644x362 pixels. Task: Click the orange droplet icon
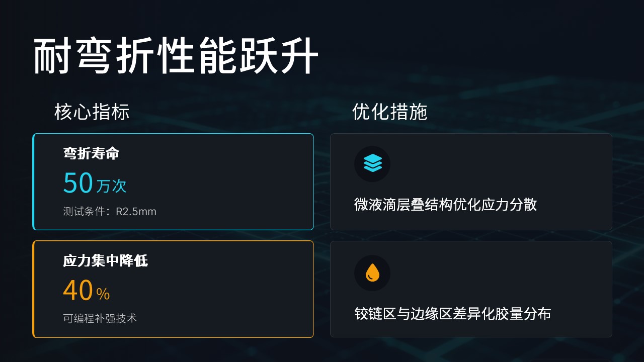372,273
